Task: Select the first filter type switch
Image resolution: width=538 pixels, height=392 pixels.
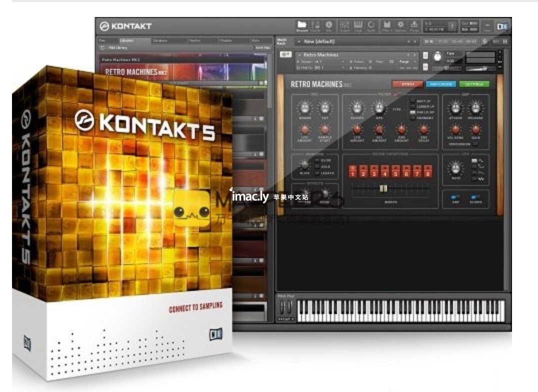Action: tap(413, 101)
